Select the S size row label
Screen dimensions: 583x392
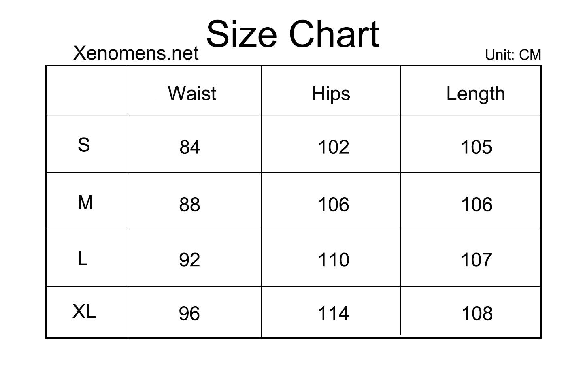[84, 145]
